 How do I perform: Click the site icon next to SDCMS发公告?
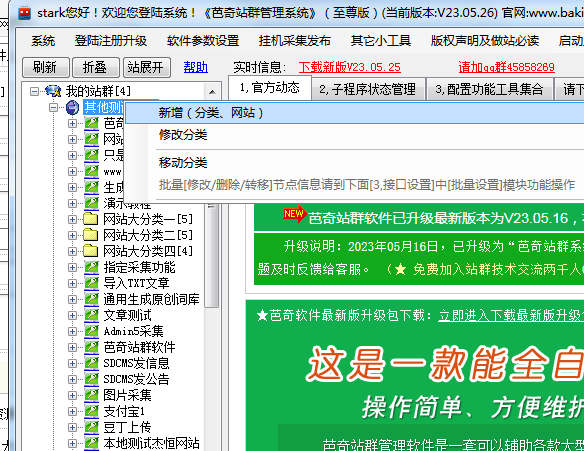coord(91,379)
